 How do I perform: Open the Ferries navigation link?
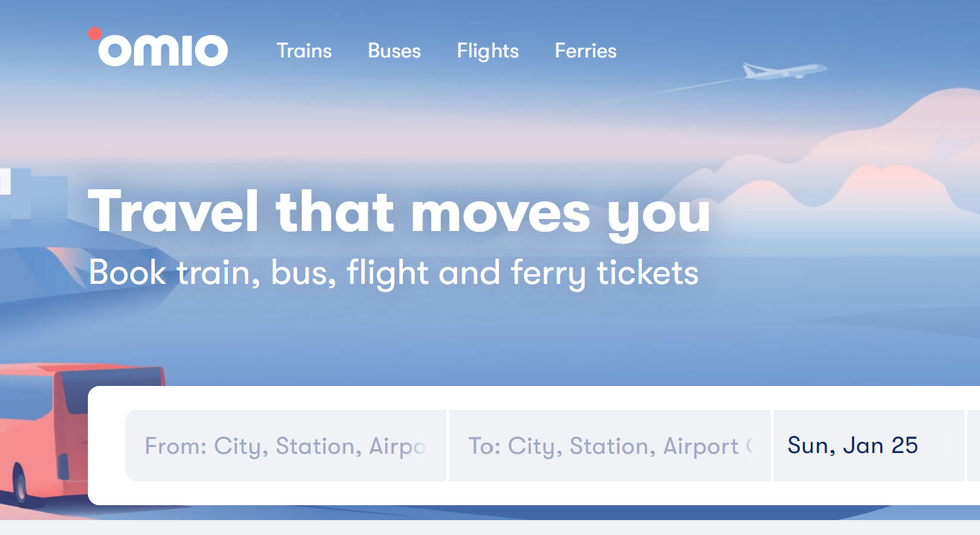[x=585, y=51]
